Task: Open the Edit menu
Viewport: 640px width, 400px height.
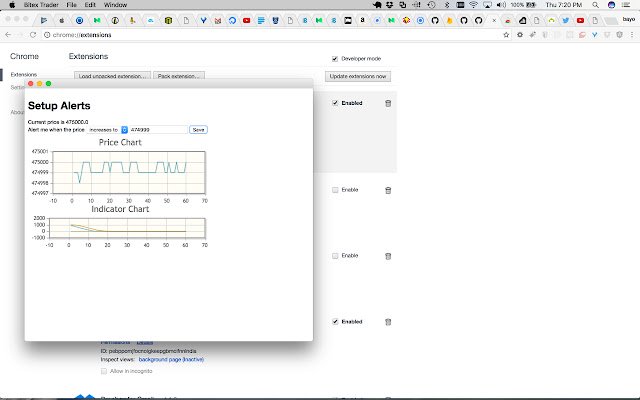Action: pos(90,5)
